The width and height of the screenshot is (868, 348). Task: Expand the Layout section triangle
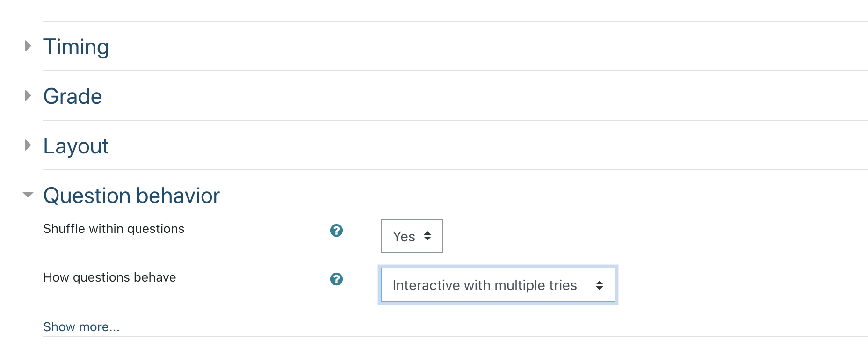click(28, 145)
